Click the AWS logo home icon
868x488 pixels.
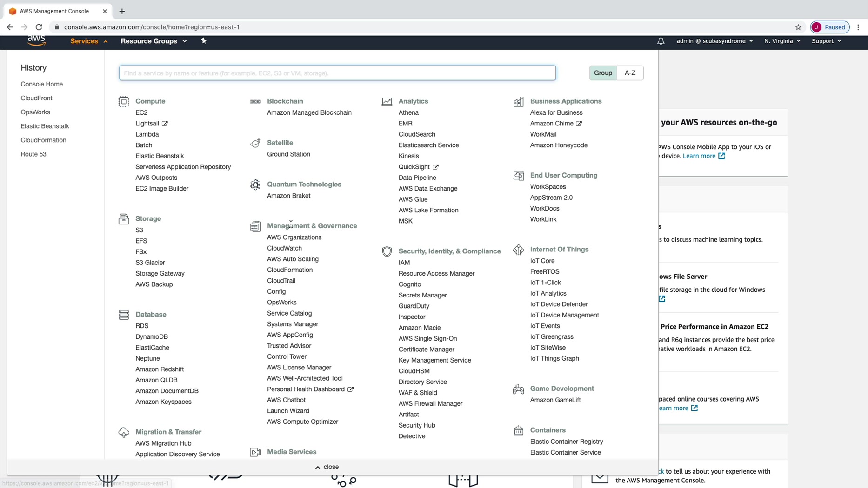click(x=36, y=41)
